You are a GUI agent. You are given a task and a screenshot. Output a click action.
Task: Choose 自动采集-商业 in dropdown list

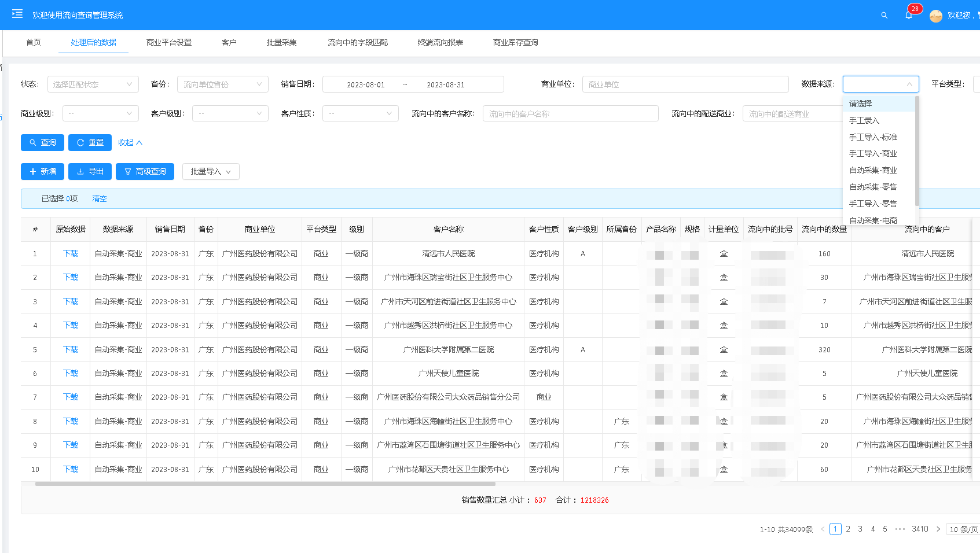(x=879, y=170)
